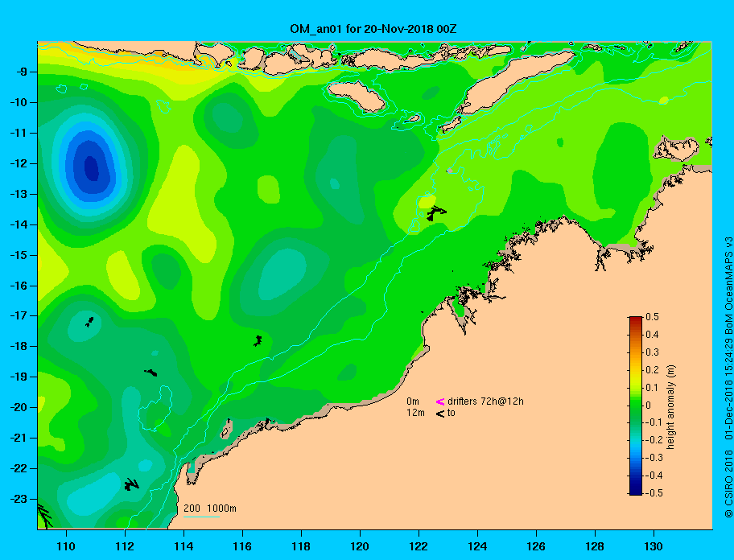Click the black drifter track near 112.9E, 18.9S

151,373
